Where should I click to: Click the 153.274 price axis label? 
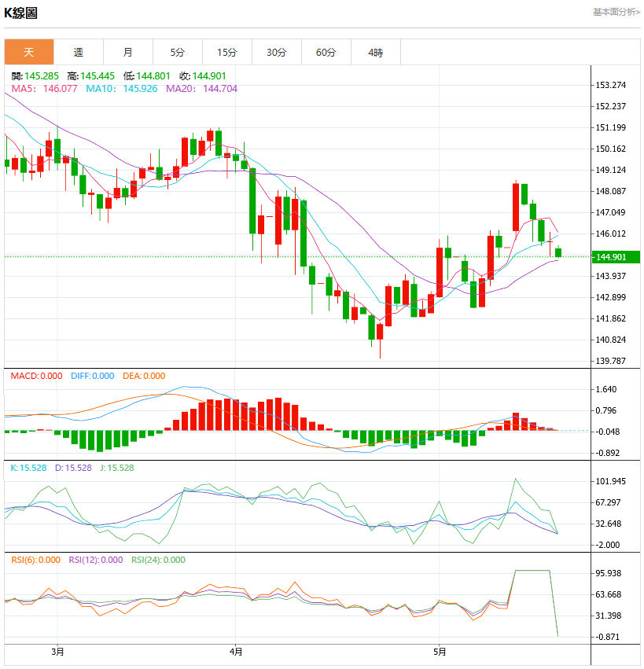click(x=610, y=85)
